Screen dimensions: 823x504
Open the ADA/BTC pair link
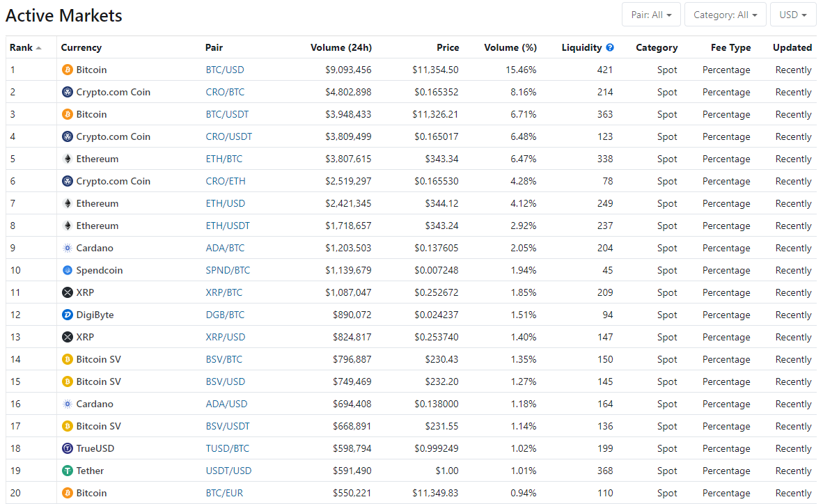pyautogui.click(x=225, y=248)
